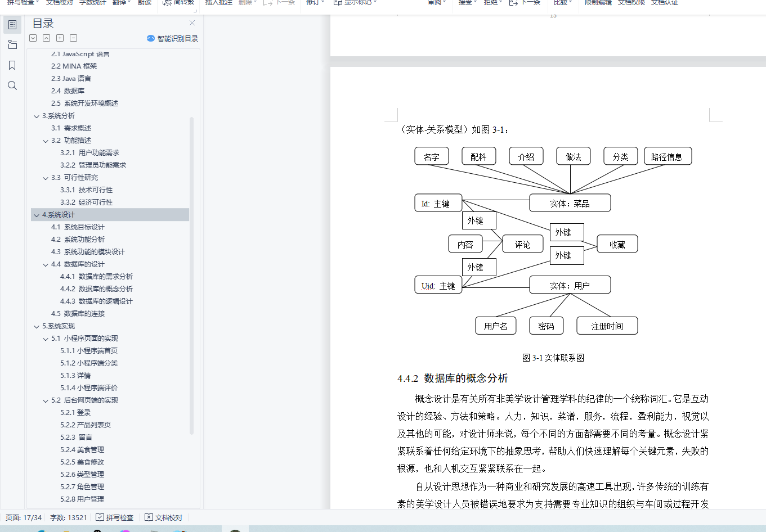Collapse the 5.1 小程序页面的实现 section
The image size is (766, 532).
[x=46, y=339]
